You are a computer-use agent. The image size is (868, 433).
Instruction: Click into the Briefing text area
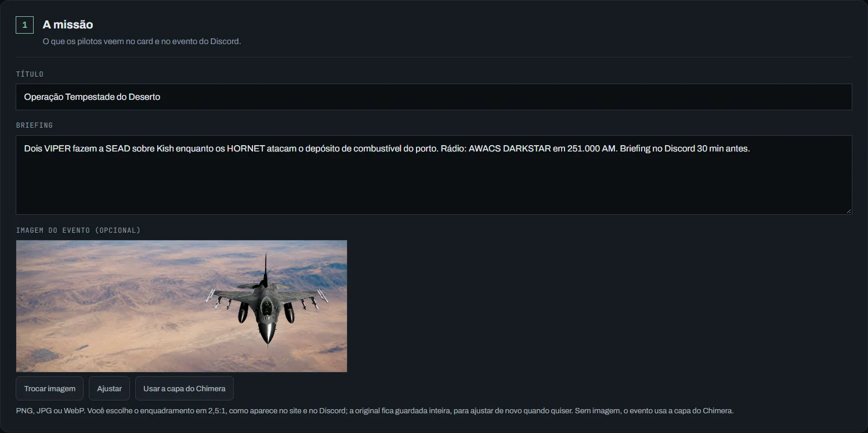(x=433, y=175)
